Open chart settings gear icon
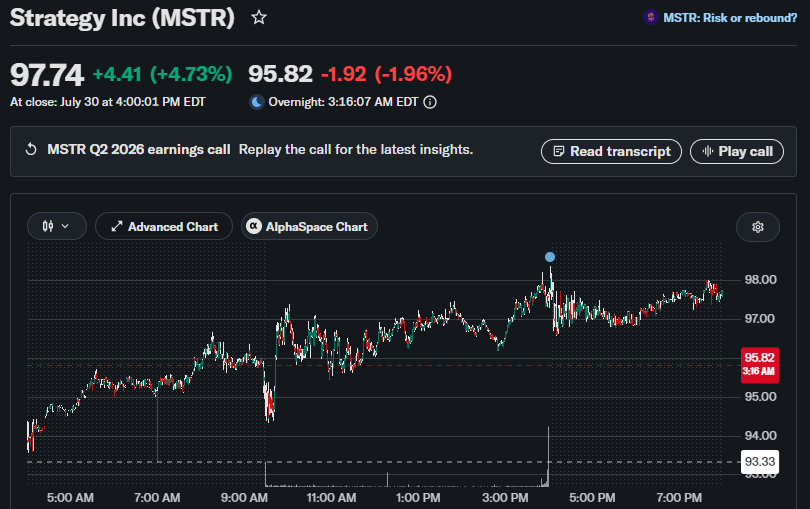This screenshot has width=810, height=509. click(758, 227)
